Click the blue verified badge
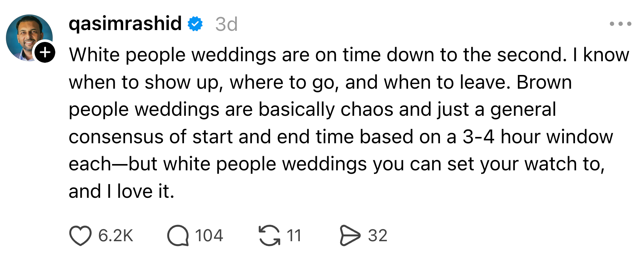Screen dimensions: 644x262 (195, 24)
